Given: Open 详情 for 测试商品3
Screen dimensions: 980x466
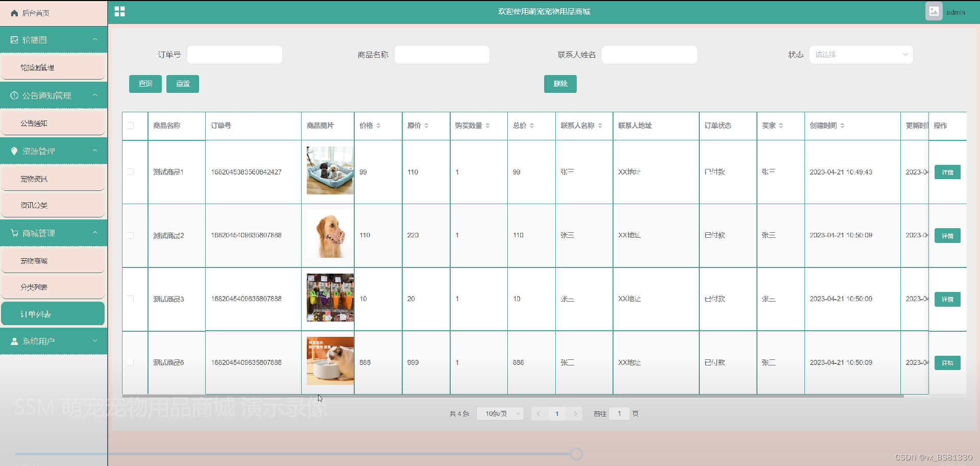Looking at the screenshot, I should 947,300.
